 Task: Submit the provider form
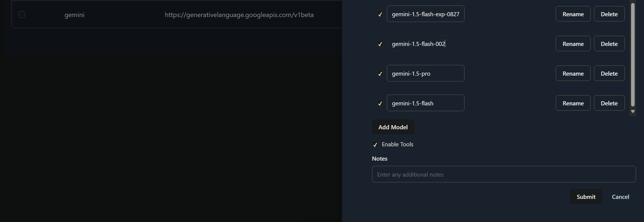click(x=586, y=197)
